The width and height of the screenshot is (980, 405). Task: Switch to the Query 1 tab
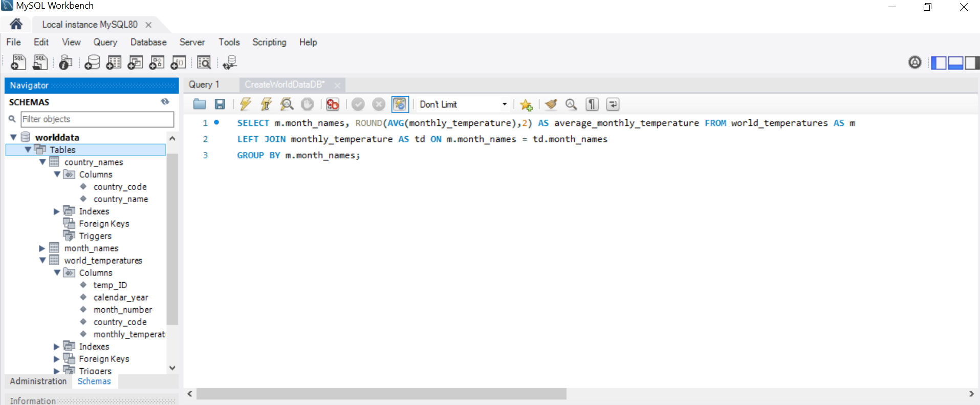(x=204, y=84)
